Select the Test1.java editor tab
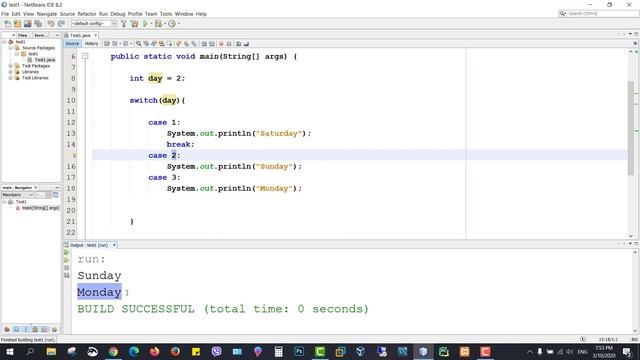Image resolution: width=640 pixels, height=360 pixels. [x=80, y=36]
